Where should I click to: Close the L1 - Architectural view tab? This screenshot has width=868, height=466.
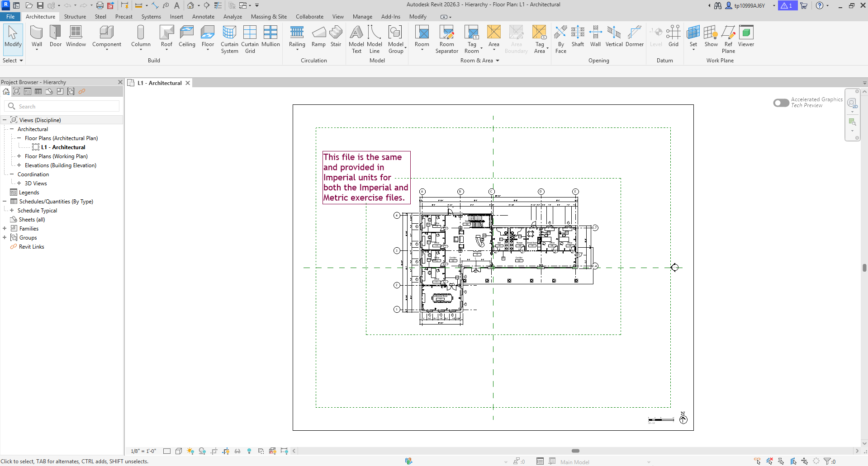point(188,83)
